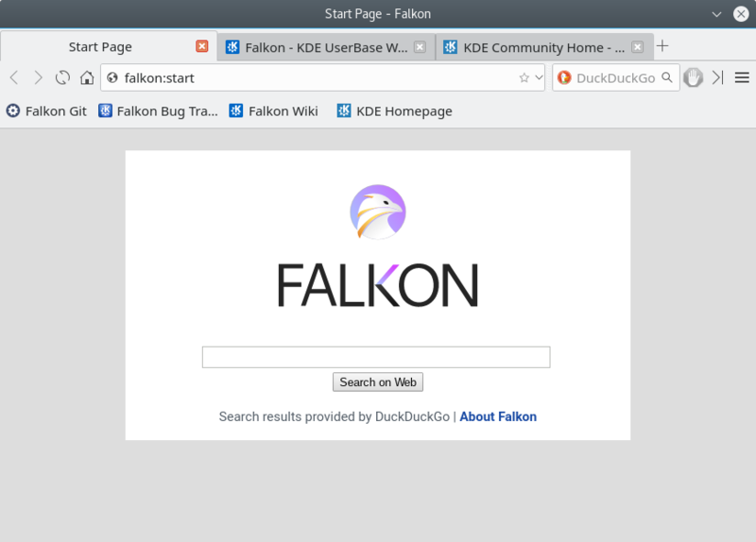Image resolution: width=756 pixels, height=542 pixels.
Task: Expand the address bar history dropdown arrow
Action: click(539, 77)
